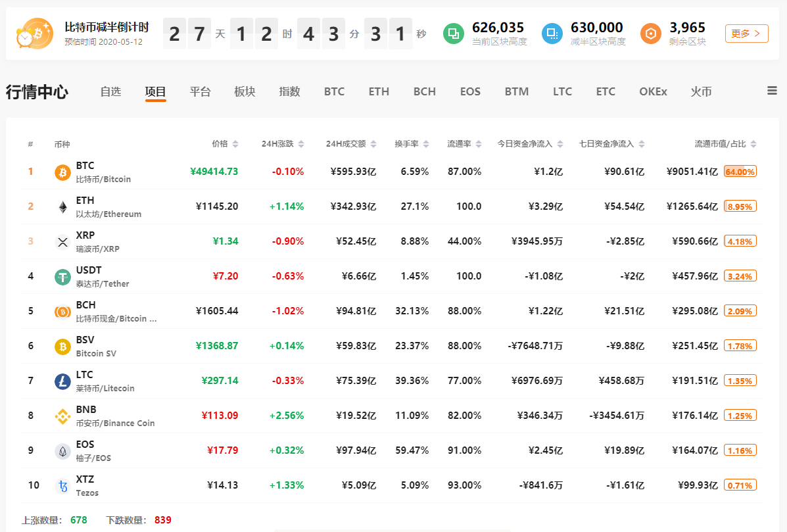Click XTZ market cap ¥99.93亿
This screenshot has height=532, width=787.
click(698, 485)
